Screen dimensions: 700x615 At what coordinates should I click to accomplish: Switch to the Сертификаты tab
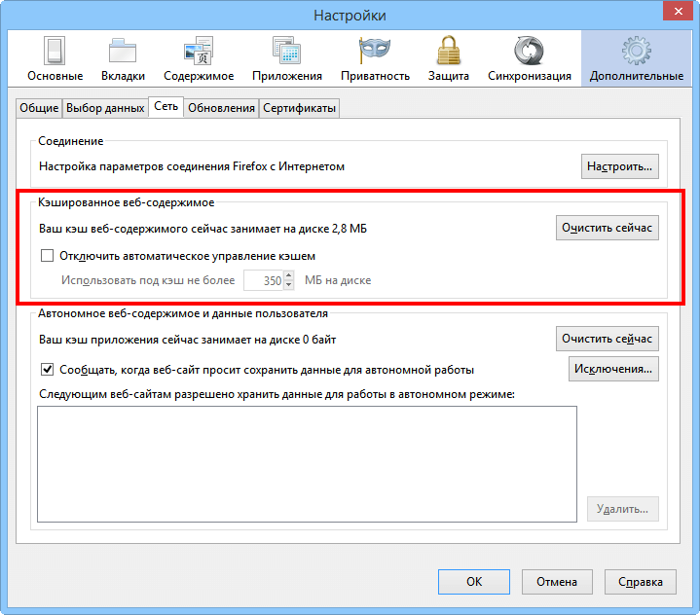coord(299,108)
